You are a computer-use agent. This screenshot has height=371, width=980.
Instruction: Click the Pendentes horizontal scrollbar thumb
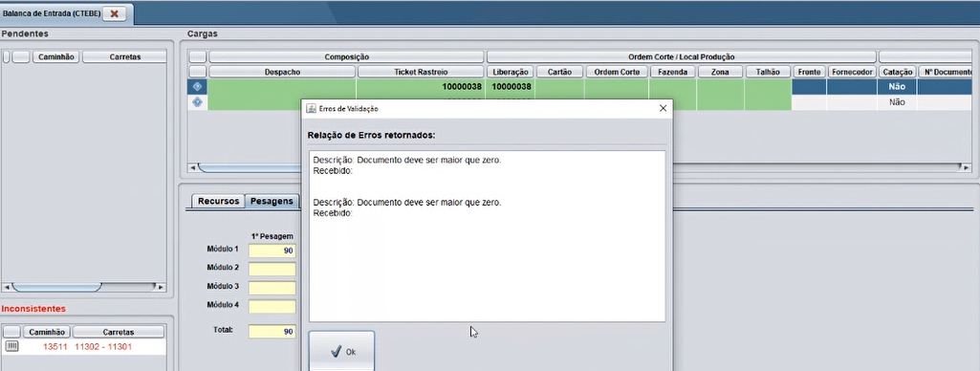[56, 287]
